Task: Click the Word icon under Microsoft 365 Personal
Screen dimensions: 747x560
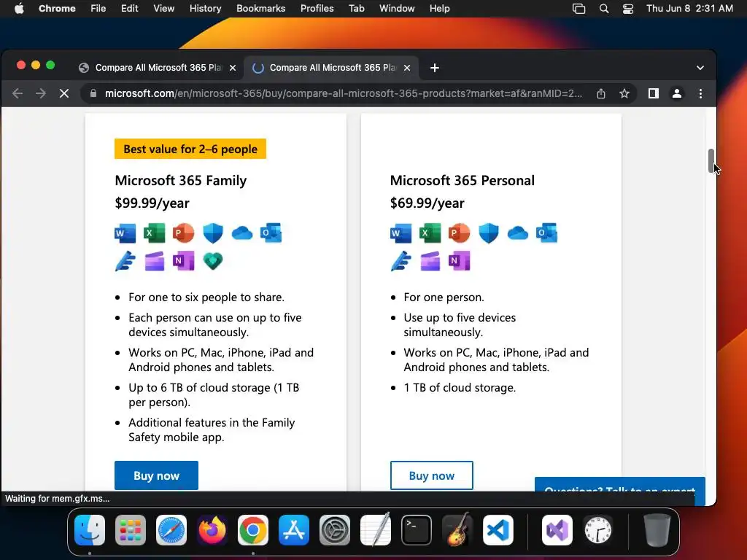Action: [400, 233]
